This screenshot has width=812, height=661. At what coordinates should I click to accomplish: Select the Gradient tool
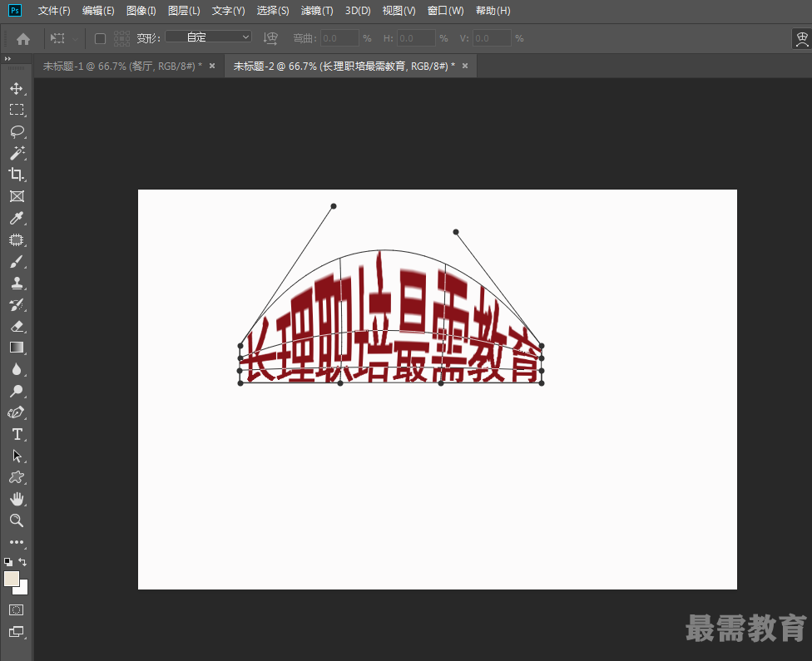pos(17,348)
